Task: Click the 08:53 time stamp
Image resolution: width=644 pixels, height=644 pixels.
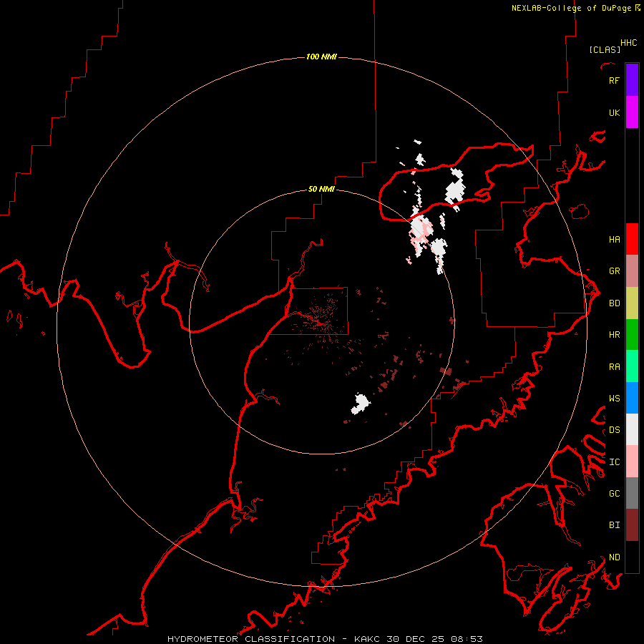Action: tap(467, 639)
